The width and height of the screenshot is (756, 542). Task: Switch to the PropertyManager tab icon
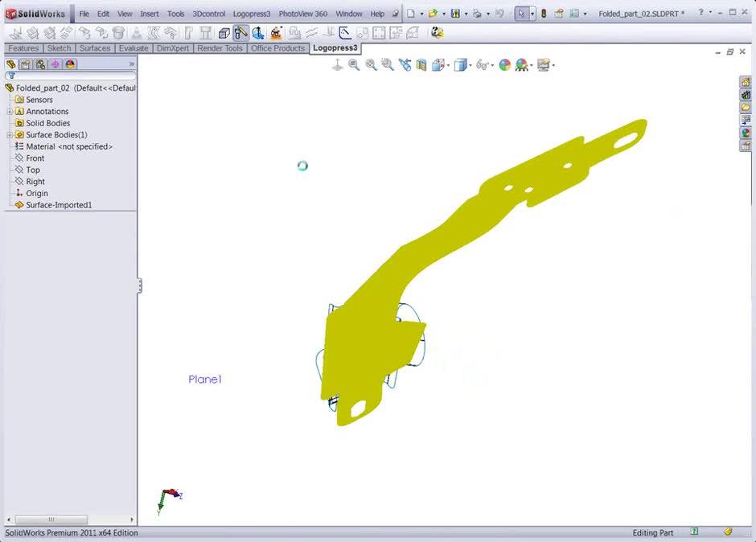coord(26,64)
